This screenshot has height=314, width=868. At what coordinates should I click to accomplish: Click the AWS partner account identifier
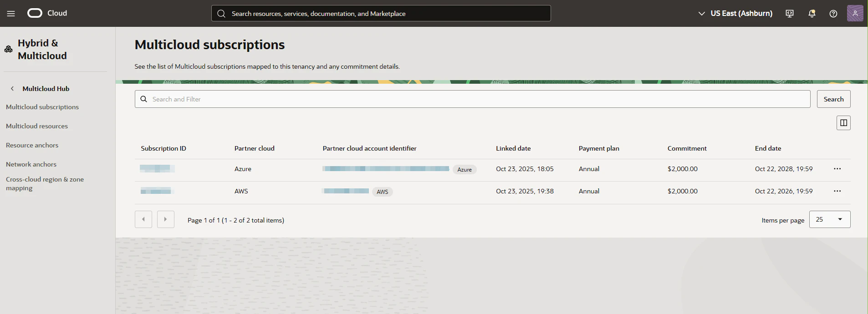(x=346, y=191)
